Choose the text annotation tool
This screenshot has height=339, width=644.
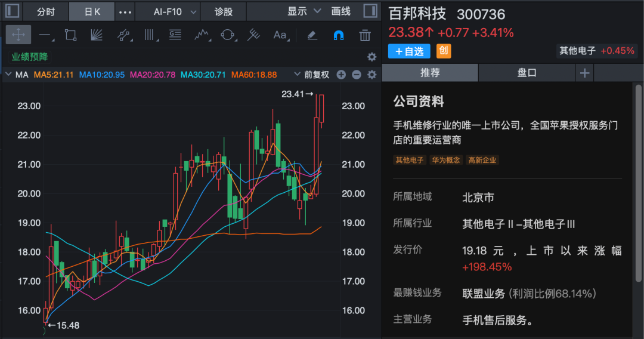tap(280, 35)
